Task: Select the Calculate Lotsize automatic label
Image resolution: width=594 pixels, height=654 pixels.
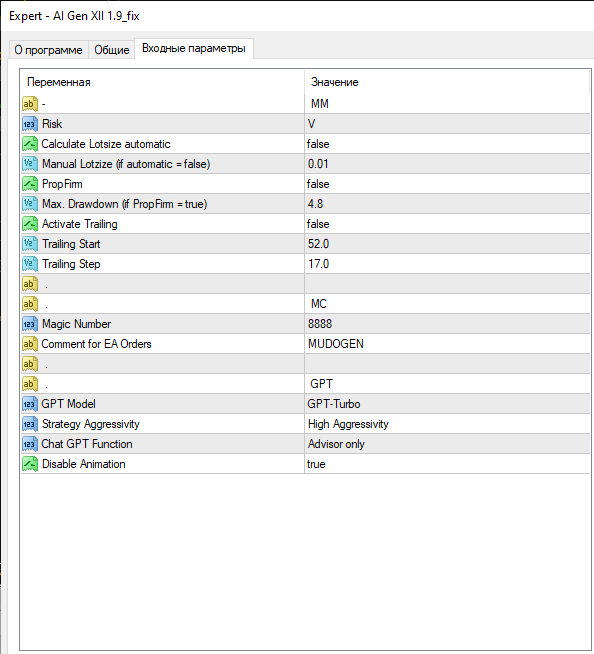Action: point(106,144)
